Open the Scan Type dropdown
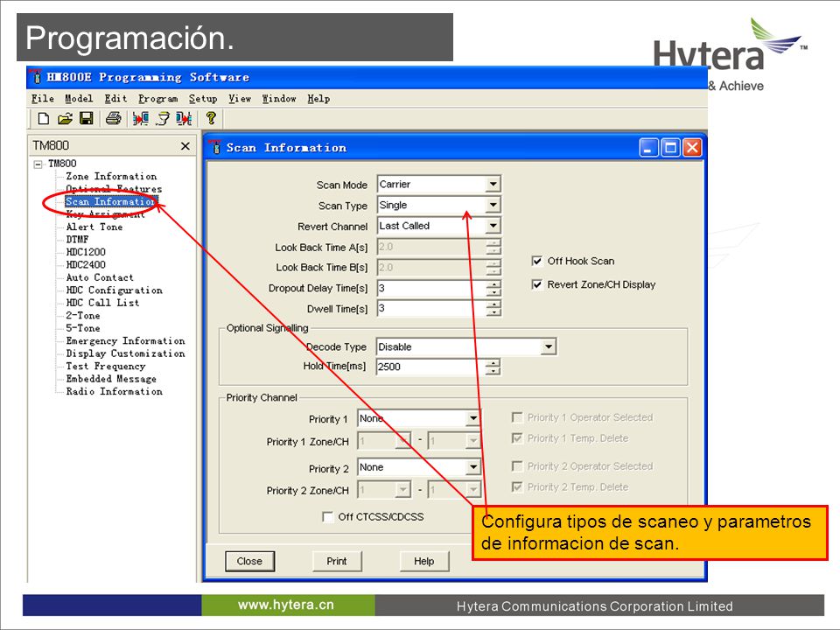This screenshot has height=630, width=840. (493, 205)
